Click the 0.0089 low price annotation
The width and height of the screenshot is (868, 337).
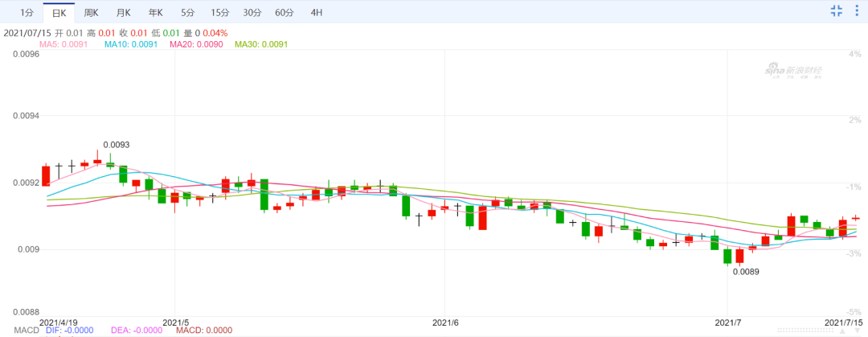pos(746,272)
